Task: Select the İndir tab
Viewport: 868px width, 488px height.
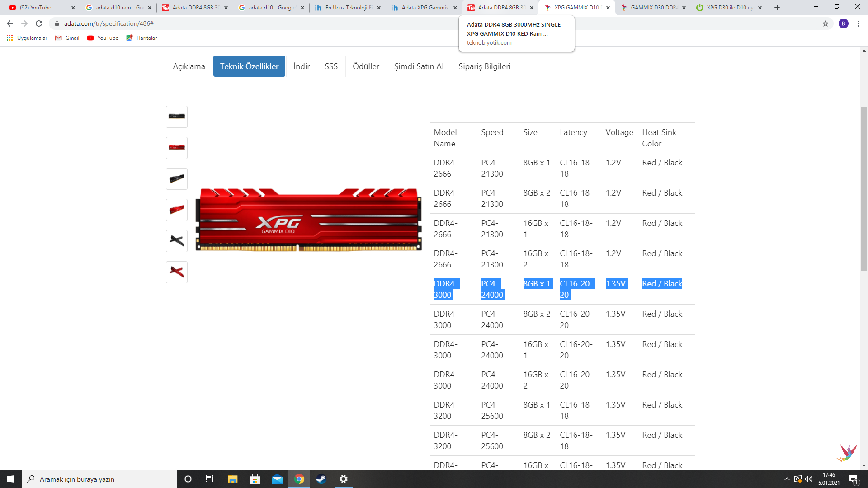Action: (x=302, y=66)
